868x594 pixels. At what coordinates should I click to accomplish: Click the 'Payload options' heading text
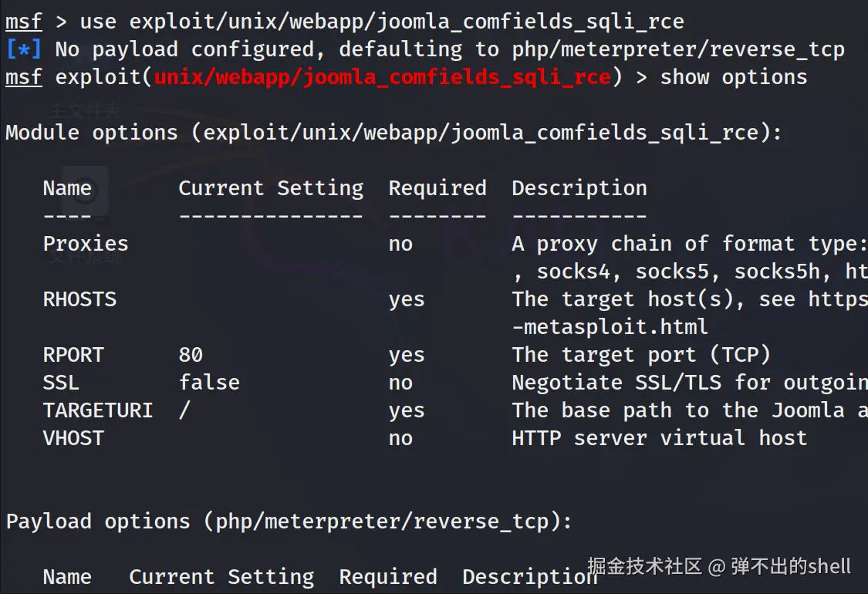point(98,521)
